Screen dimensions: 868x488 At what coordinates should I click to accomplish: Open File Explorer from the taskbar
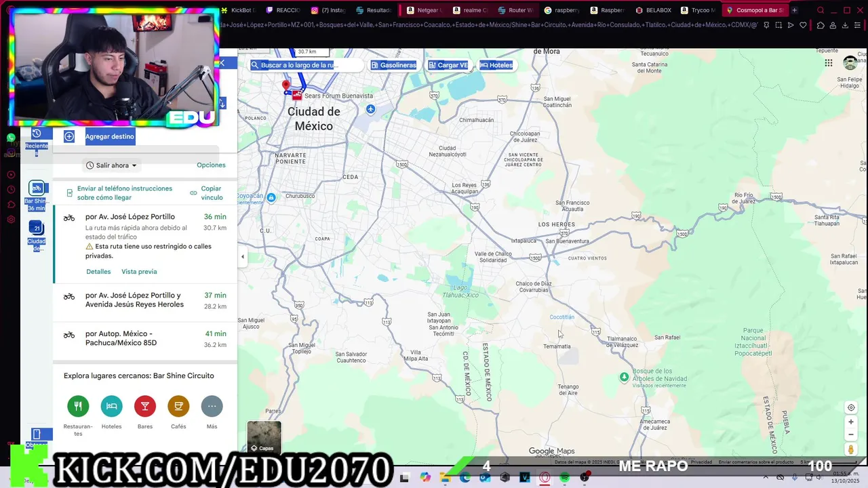pos(445,478)
